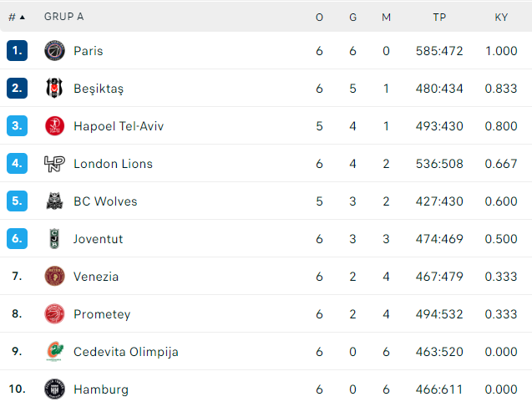Sort table by TP column header

point(439,18)
